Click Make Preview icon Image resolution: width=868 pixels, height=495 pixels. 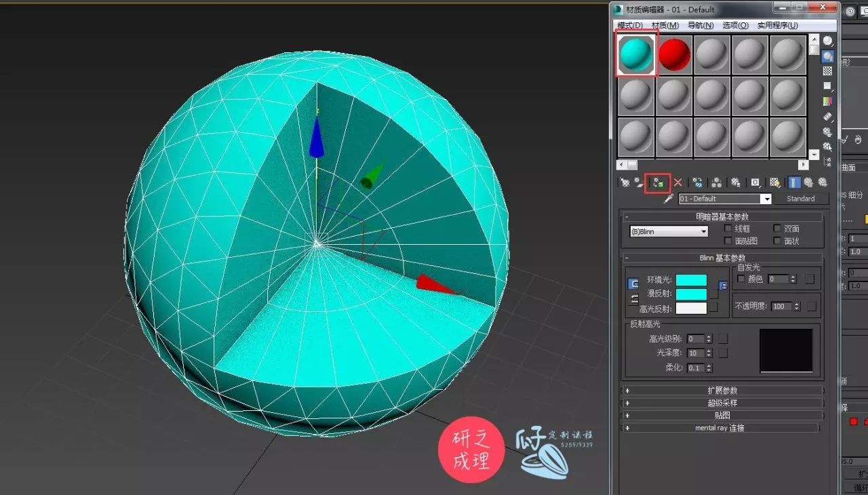828,117
